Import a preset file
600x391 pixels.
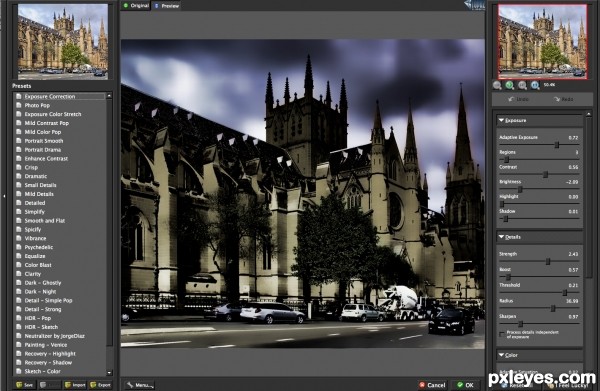[x=75, y=385]
